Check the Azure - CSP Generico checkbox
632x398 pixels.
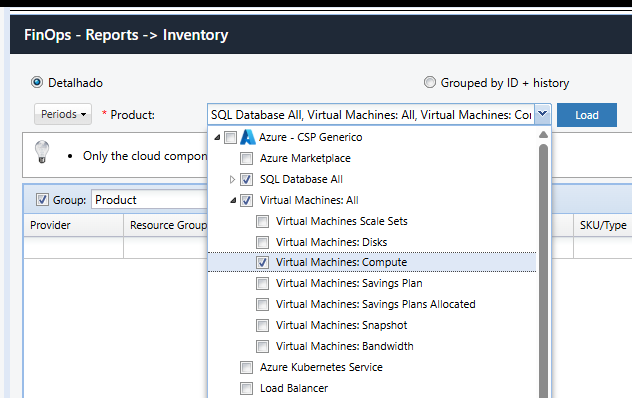tap(230, 138)
